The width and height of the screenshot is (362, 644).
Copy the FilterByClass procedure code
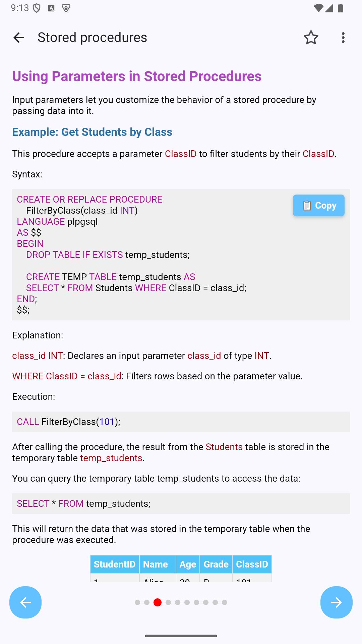pos(318,205)
